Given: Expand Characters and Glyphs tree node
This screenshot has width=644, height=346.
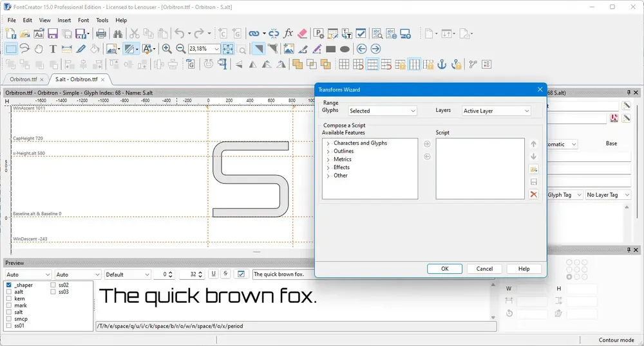Looking at the screenshot, I should pyautogui.click(x=328, y=143).
